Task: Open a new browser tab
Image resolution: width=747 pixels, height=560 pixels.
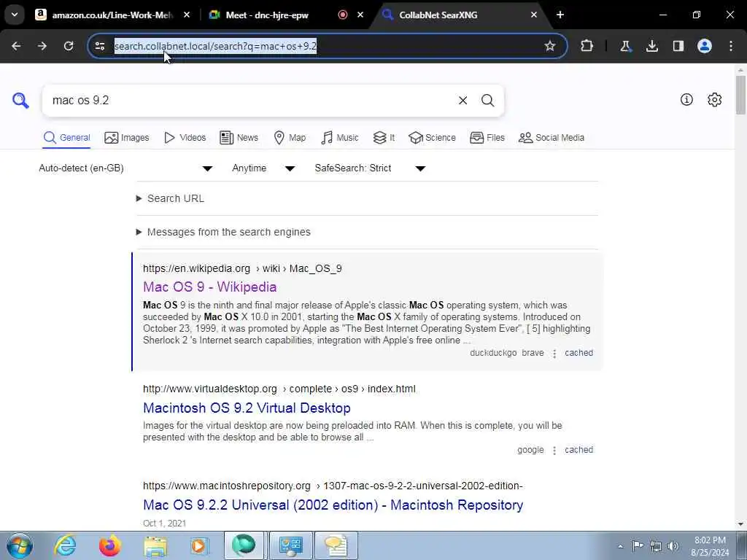Action: coord(560,15)
